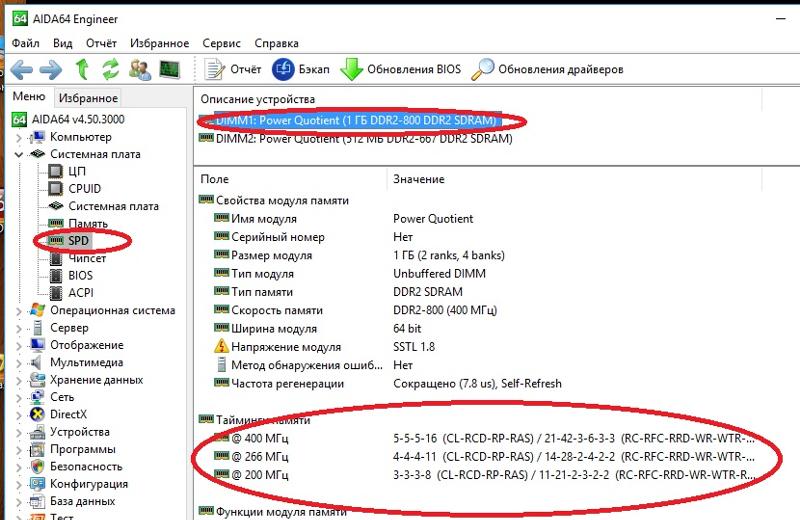Select the BIOS tree item
The width and height of the screenshot is (800, 520).
coord(81,276)
